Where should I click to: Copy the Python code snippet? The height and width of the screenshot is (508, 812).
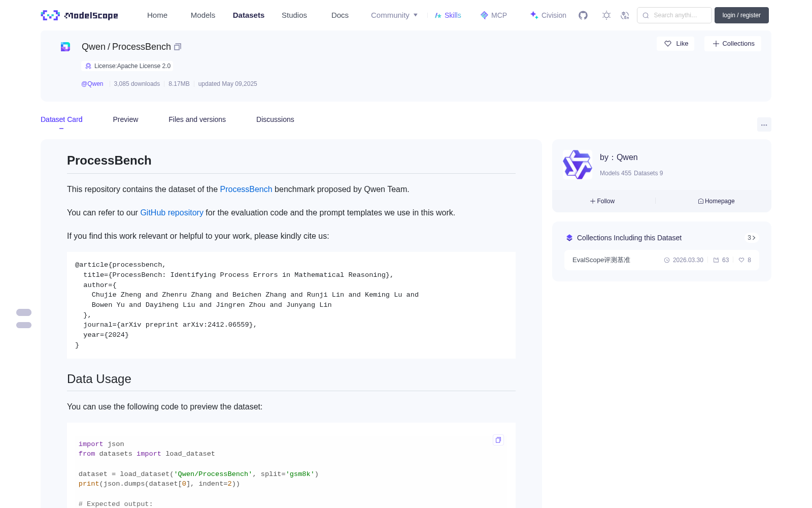click(498, 440)
